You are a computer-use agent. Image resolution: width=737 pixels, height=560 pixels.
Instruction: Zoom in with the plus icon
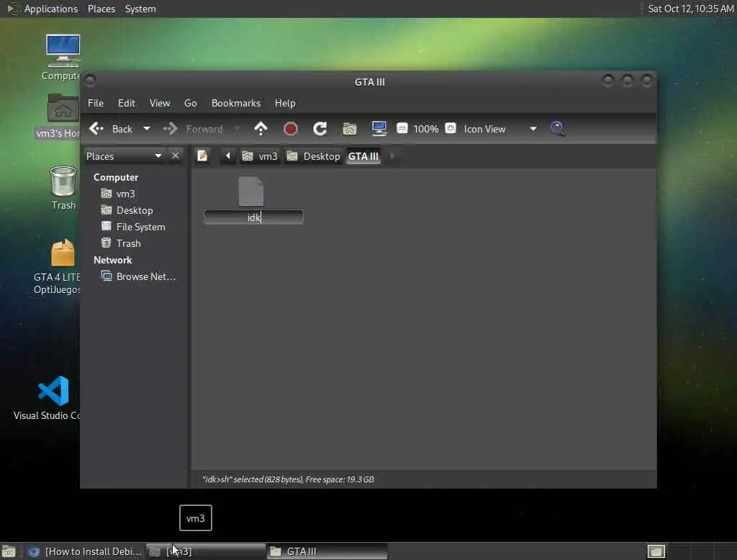451,128
